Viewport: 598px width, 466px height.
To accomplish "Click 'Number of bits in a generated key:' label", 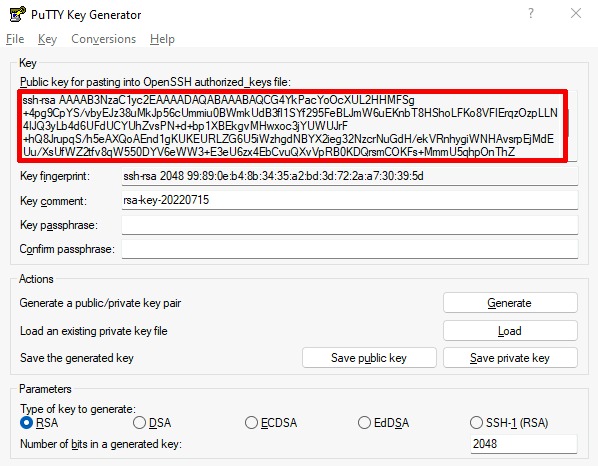I will (x=101, y=444).
